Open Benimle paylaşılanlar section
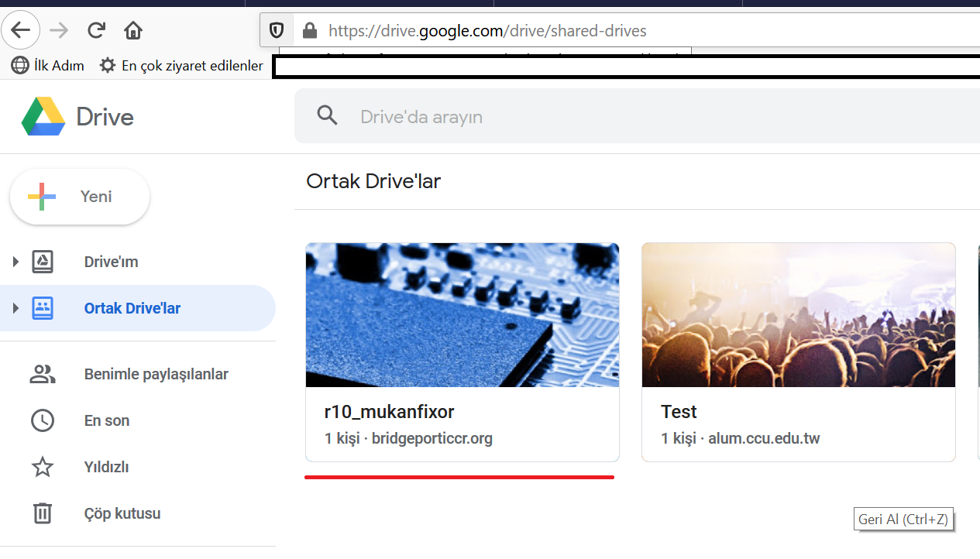Image resolution: width=980 pixels, height=559 pixels. (x=156, y=374)
